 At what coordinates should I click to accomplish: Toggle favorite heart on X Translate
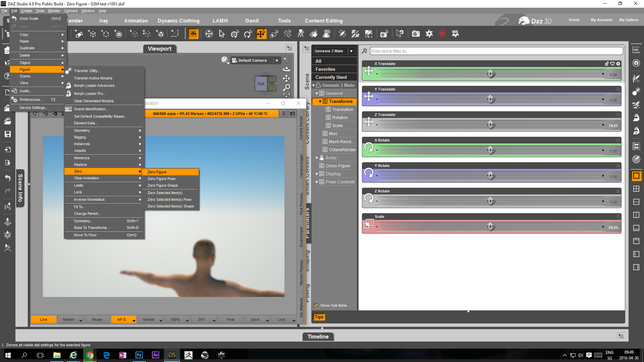coord(612,64)
